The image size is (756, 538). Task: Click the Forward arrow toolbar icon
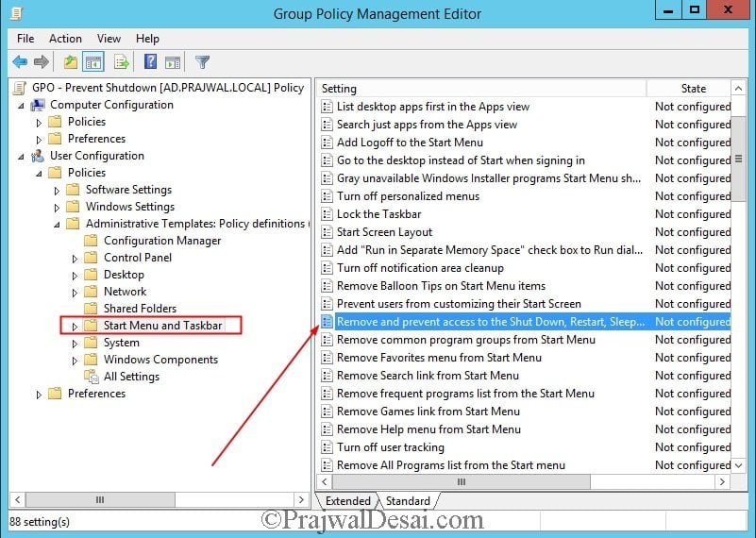pos(42,61)
